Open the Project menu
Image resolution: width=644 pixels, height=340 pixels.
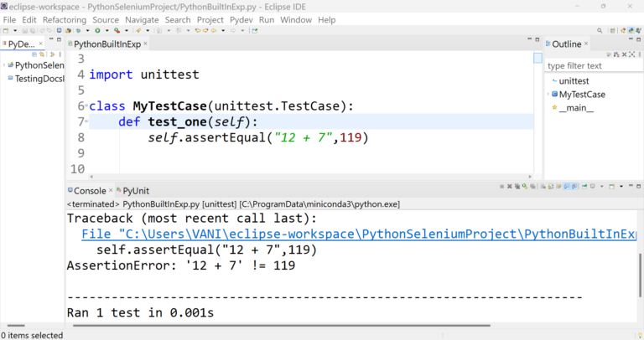tap(210, 20)
